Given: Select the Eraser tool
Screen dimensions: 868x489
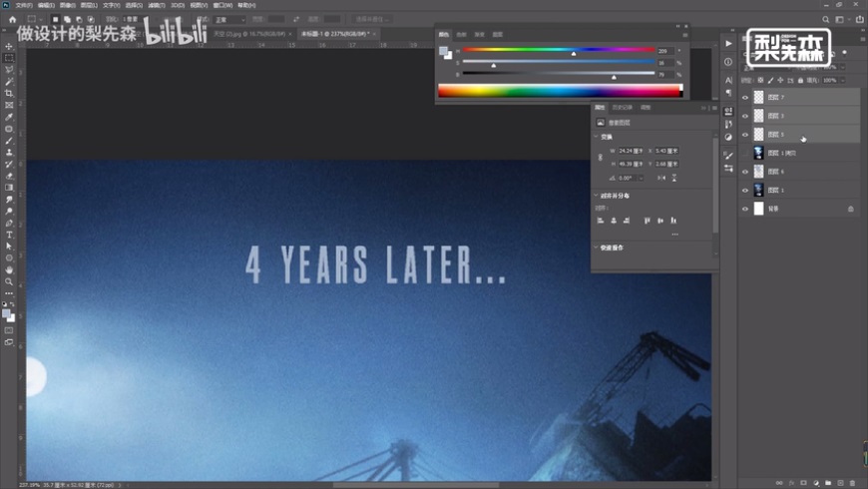Looking at the screenshot, I should pos(9,176).
